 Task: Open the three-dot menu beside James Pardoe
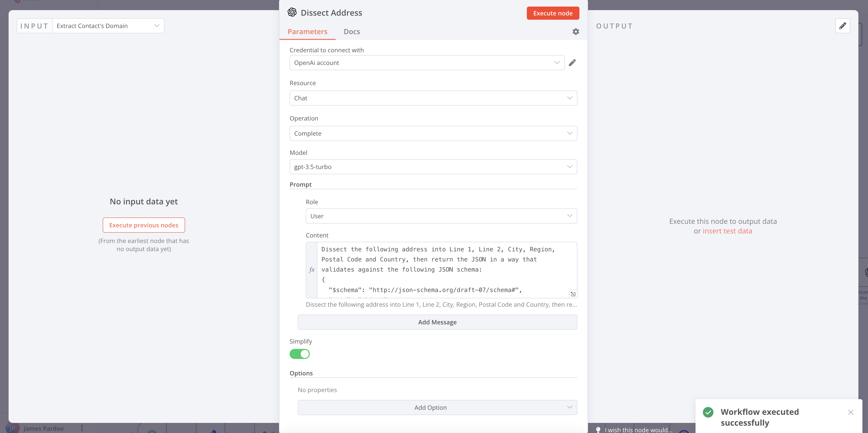82,428
